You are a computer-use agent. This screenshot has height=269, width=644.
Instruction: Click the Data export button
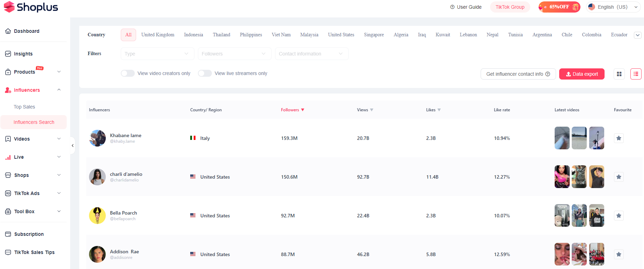pos(582,74)
